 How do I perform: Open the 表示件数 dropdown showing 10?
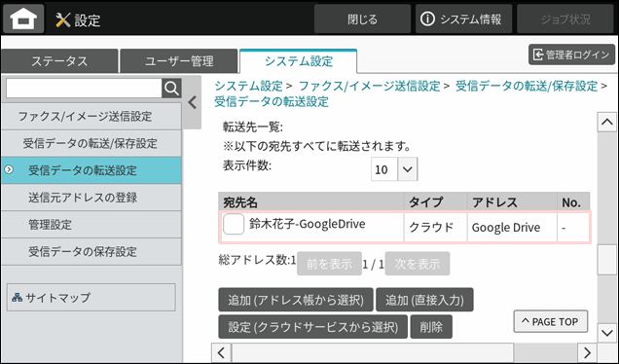tap(394, 169)
